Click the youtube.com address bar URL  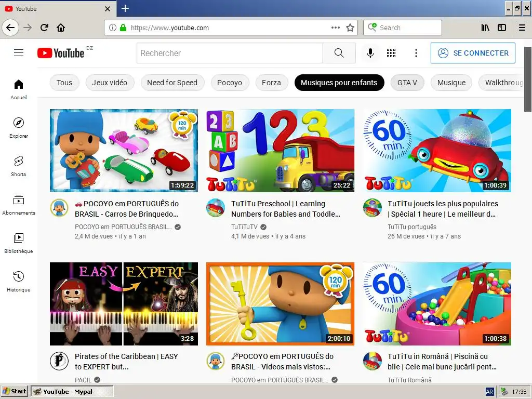tap(170, 28)
